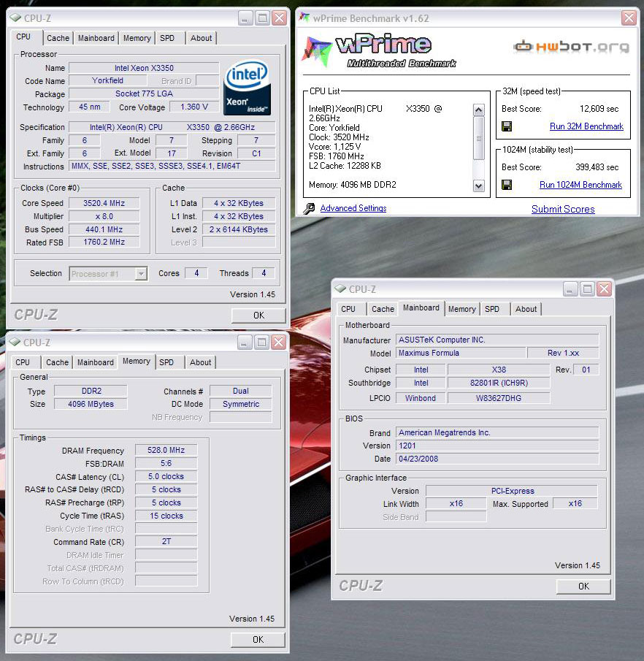
Task: Switch to Cache tab in Memory CPU-Z window
Action: [57, 362]
